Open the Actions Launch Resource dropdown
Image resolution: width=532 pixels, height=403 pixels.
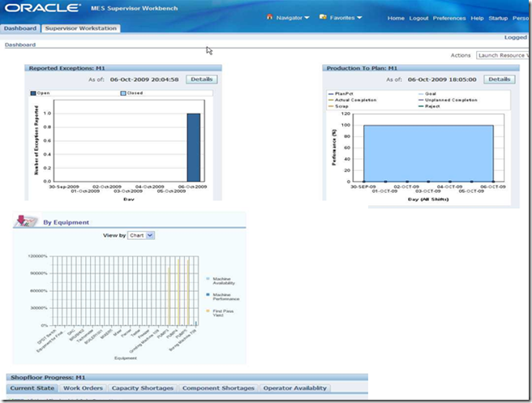(503, 55)
